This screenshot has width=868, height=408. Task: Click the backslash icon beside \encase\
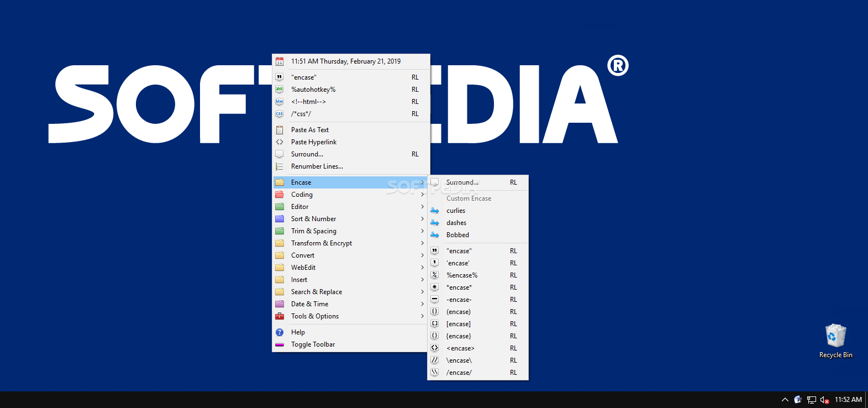coord(435,360)
